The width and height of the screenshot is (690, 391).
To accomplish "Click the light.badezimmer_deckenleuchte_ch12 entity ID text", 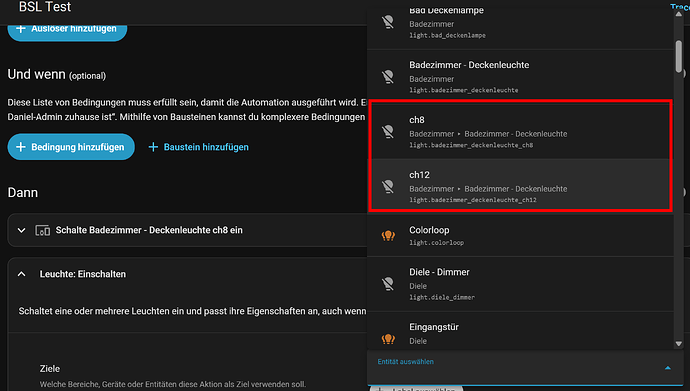I will coord(473,200).
